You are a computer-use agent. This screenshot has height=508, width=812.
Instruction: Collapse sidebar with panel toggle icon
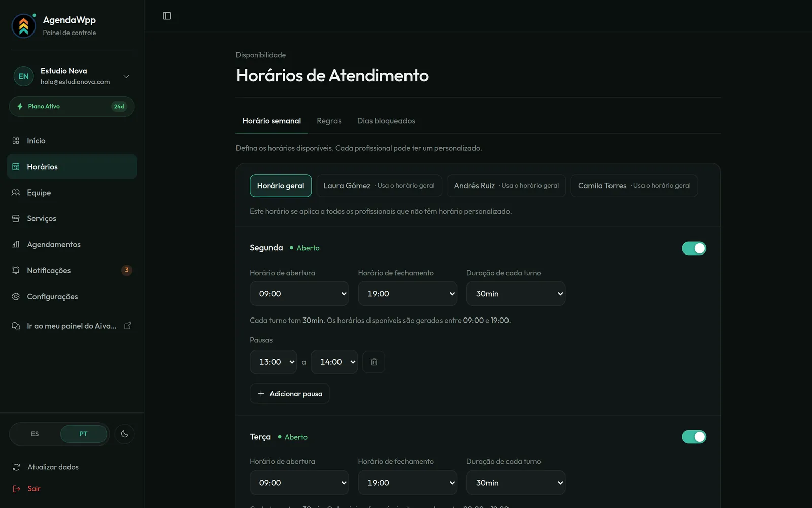point(166,16)
